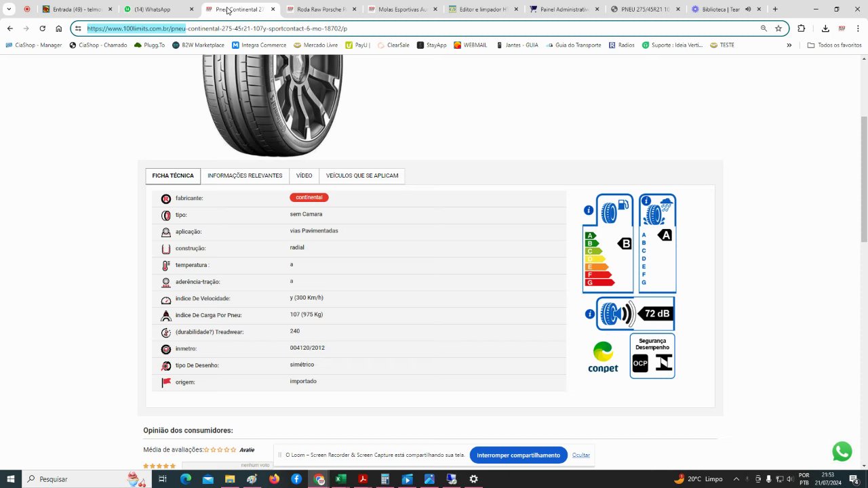
Task: Click the "Opinião dos consumidores:" heading
Action: point(188,430)
